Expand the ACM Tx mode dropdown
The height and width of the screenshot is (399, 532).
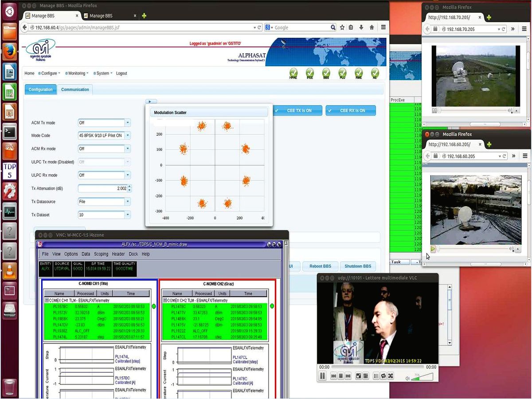[x=128, y=123]
